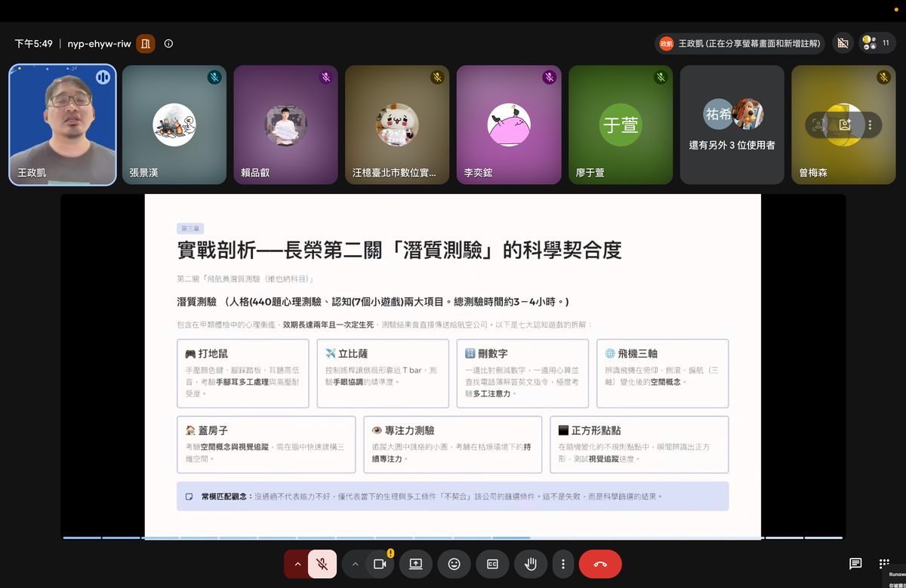Select 李奕鋐 participant tile
The image size is (906, 588).
pos(509,125)
